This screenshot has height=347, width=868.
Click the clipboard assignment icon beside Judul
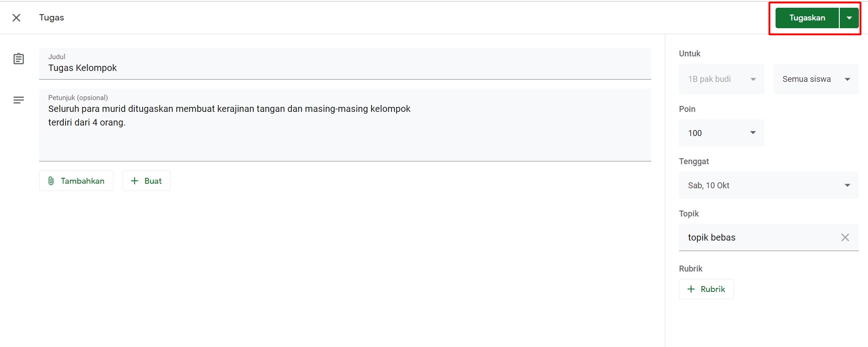click(x=18, y=58)
